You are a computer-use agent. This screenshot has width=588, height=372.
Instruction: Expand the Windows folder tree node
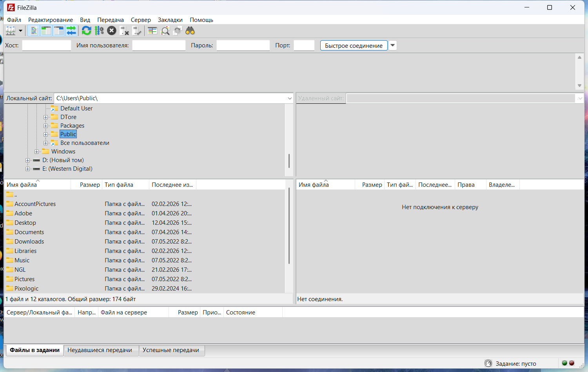(x=37, y=152)
